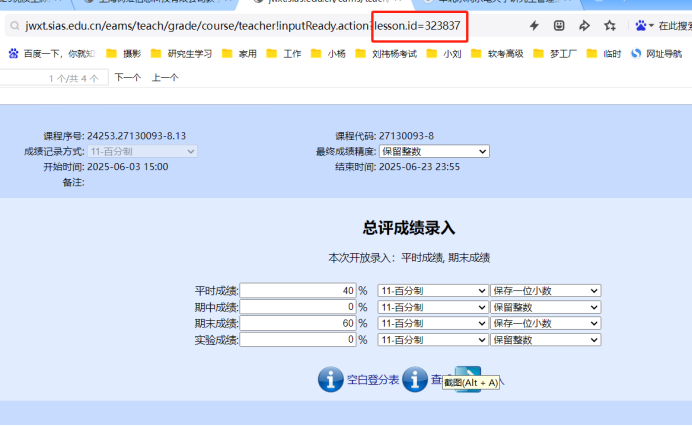Click the 平时成绩 percentage field showing 40
The image size is (692, 426).
pos(298,291)
